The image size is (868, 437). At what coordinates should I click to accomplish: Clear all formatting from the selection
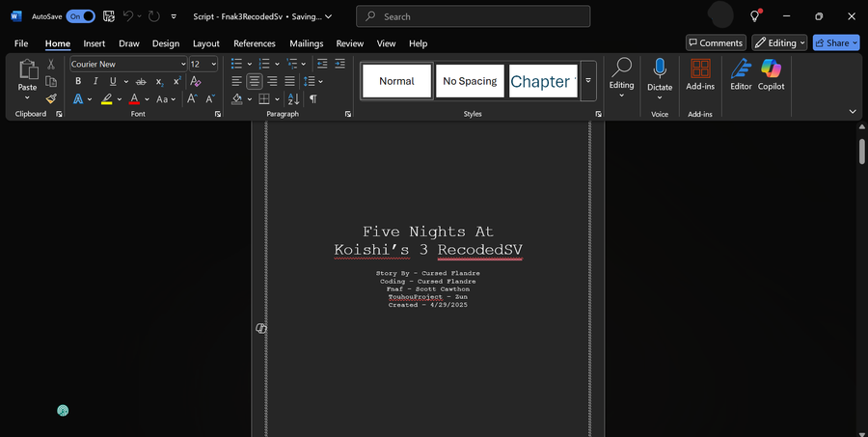[195, 81]
